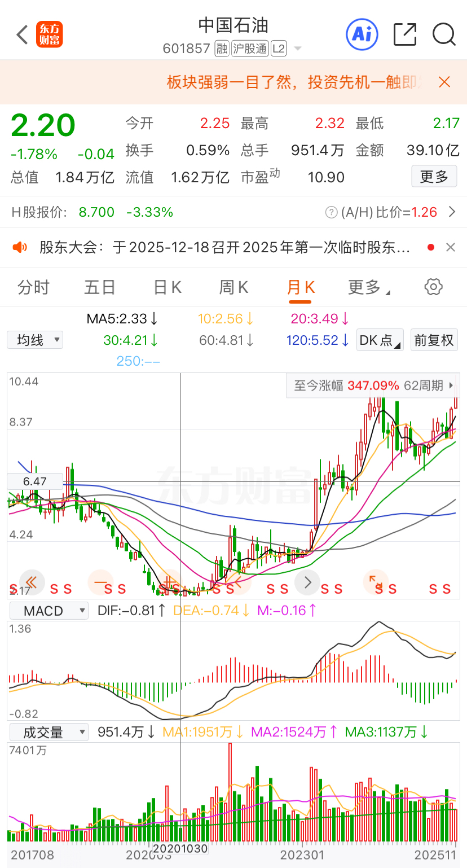Screen dimensions: 467x868
Task: Tap the 前复权 adjustment button
Action: pos(434,340)
